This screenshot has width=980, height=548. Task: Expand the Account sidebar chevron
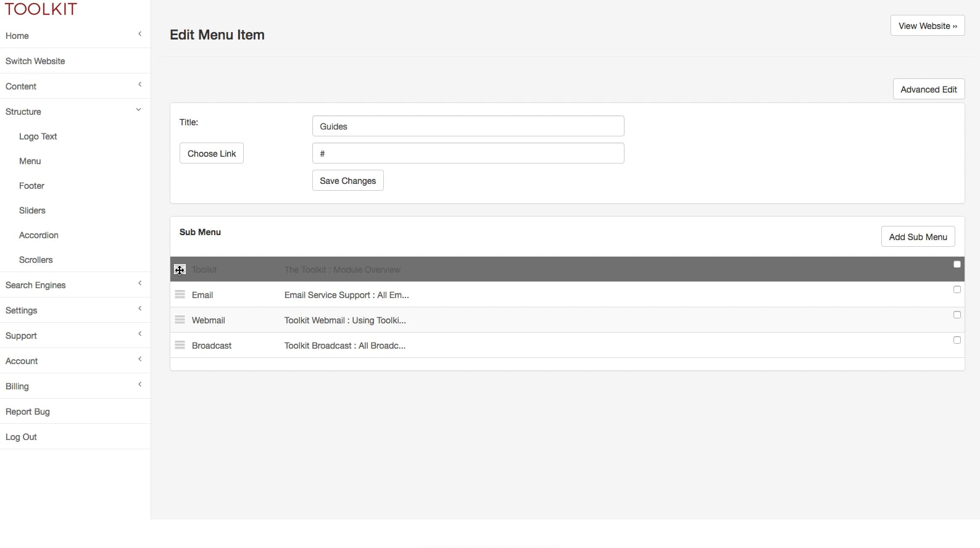(140, 359)
